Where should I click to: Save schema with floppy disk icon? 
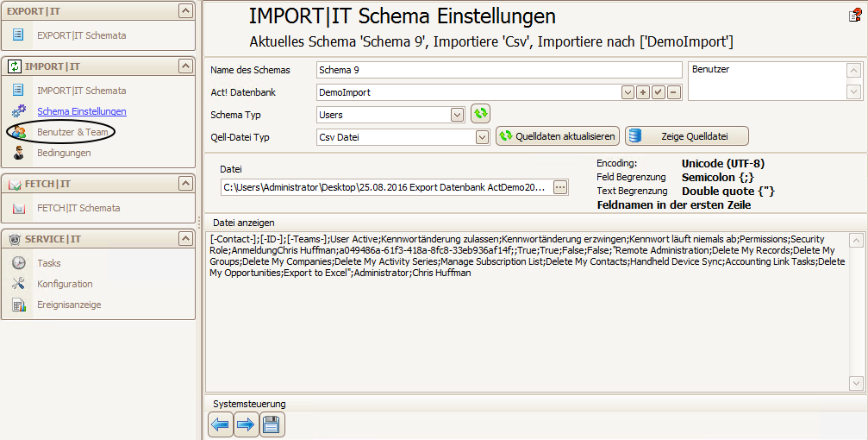coord(272,425)
